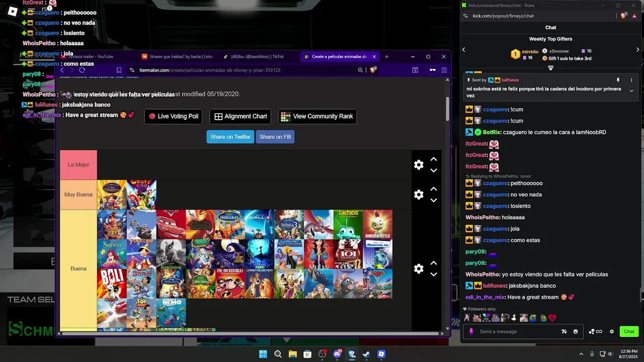Click Buena yellow tier label
644x362 pixels.
[78, 268]
